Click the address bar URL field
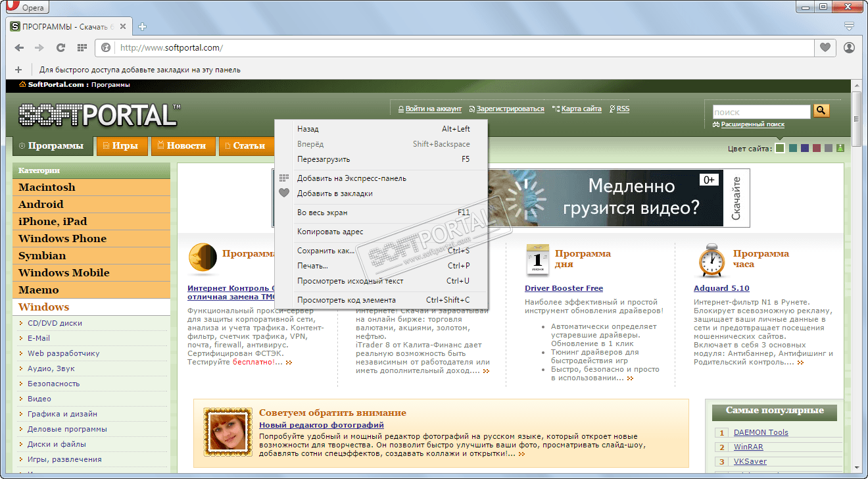 tap(464, 47)
